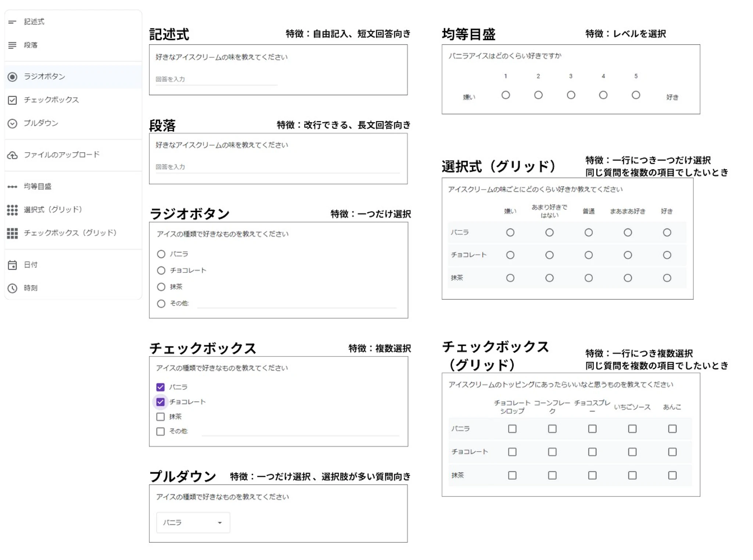Select scale level 3 on 均等目盛
Image resolution: width=753 pixels, height=560 pixels.
(571, 95)
